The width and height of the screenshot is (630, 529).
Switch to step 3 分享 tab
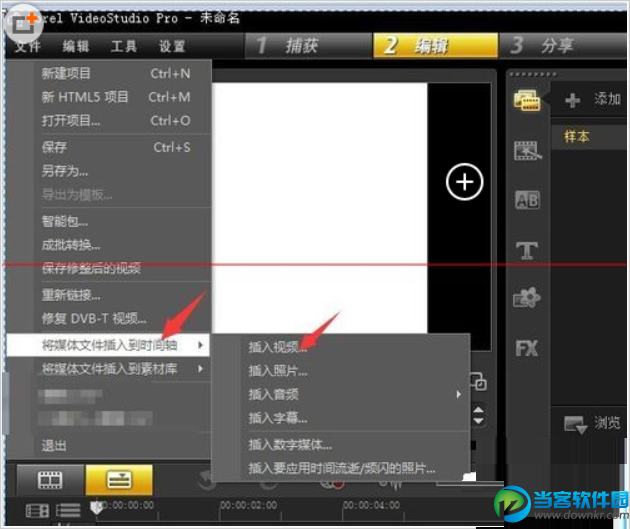click(563, 45)
